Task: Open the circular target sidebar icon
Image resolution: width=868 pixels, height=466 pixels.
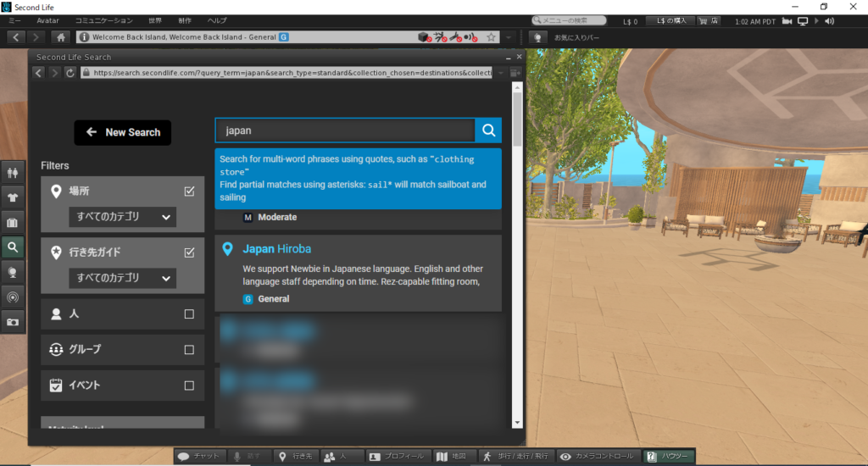Action: (12, 297)
